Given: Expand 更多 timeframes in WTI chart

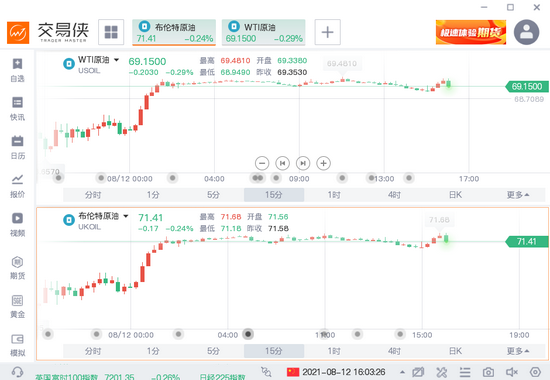Looking at the screenshot, I should click(x=518, y=194).
